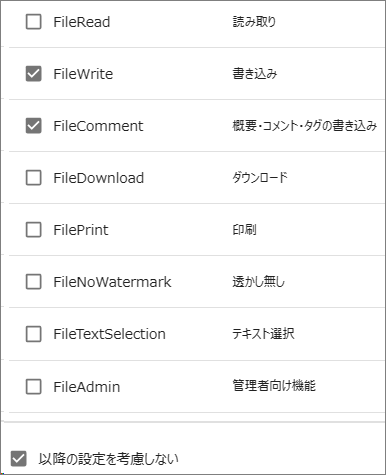Viewport: 386px width, 475px height.
Task: Enable the FileRead checkbox
Action: point(34,22)
